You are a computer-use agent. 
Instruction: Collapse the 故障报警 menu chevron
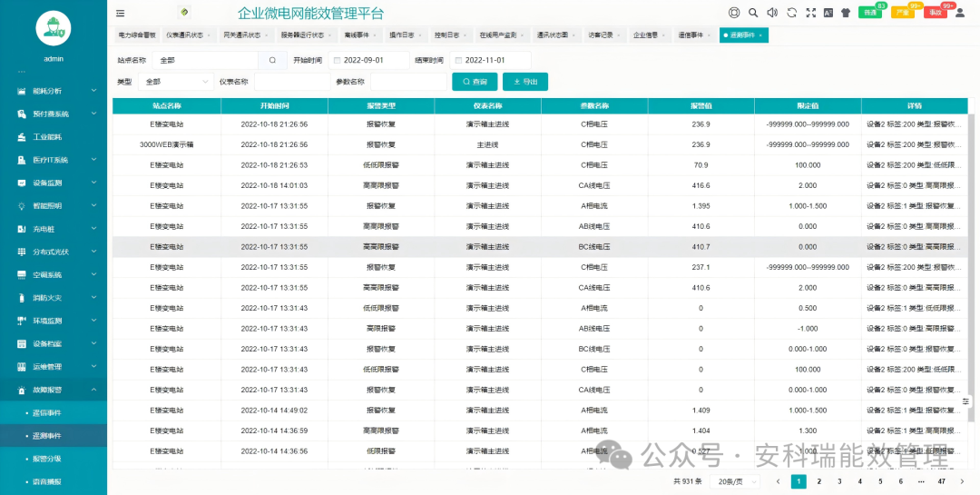coord(93,390)
